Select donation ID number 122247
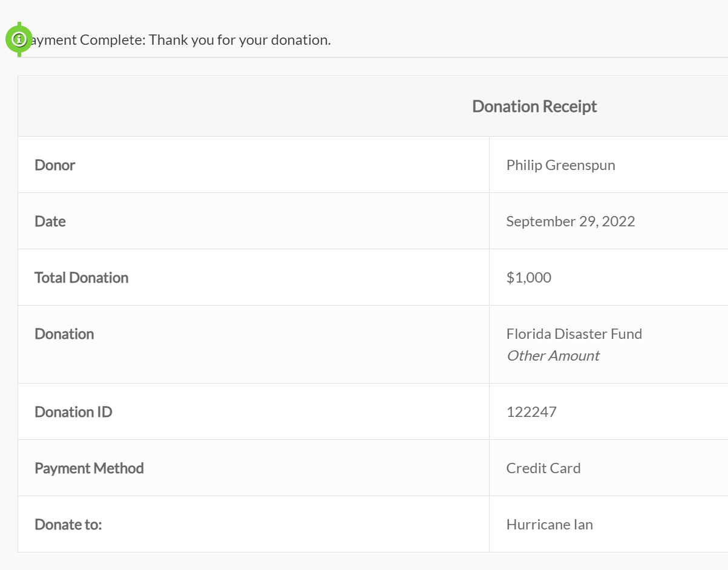This screenshot has width=728, height=570. 531,412
